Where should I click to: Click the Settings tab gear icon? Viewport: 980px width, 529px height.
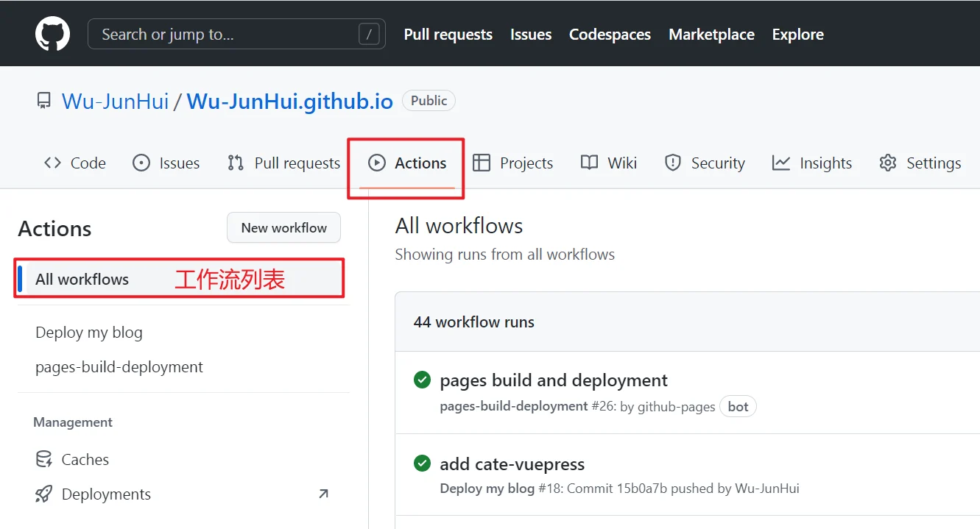[x=888, y=163]
